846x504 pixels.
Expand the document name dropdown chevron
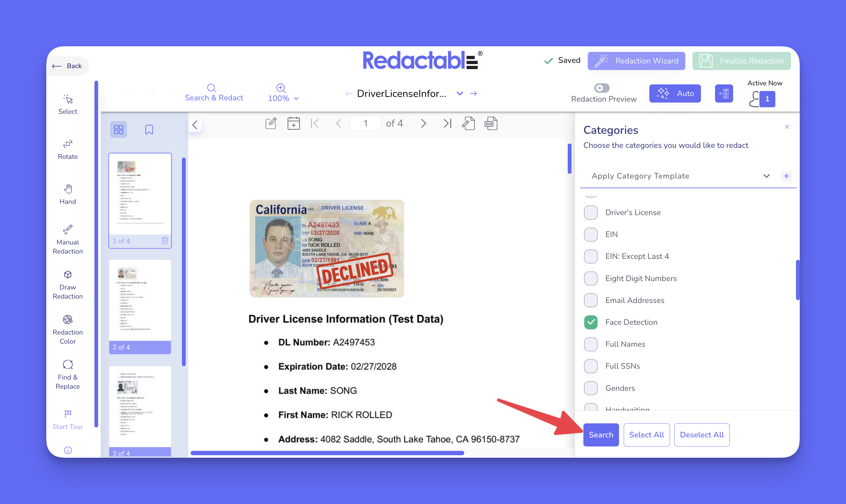[x=460, y=93]
